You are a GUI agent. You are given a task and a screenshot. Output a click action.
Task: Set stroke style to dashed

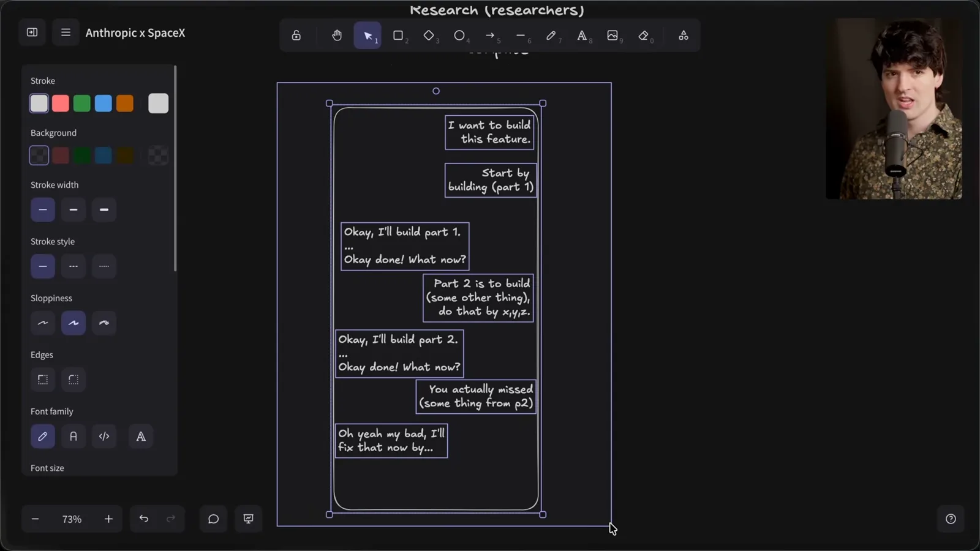tap(73, 266)
